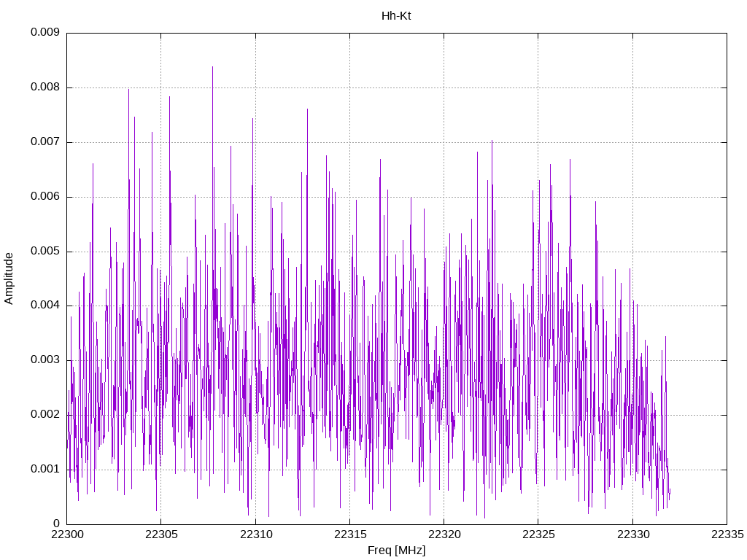The height and width of the screenshot is (560, 747).
Task: Click the 0.002 y-axis tick label
Action: click(x=45, y=414)
